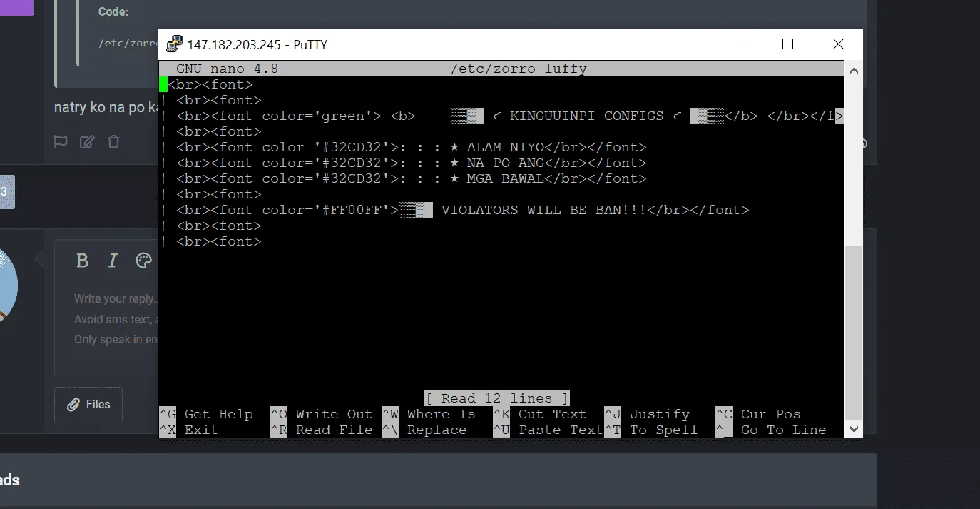Open the text color palette icon in the reply editor
This screenshot has height=509, width=980.
(x=143, y=261)
